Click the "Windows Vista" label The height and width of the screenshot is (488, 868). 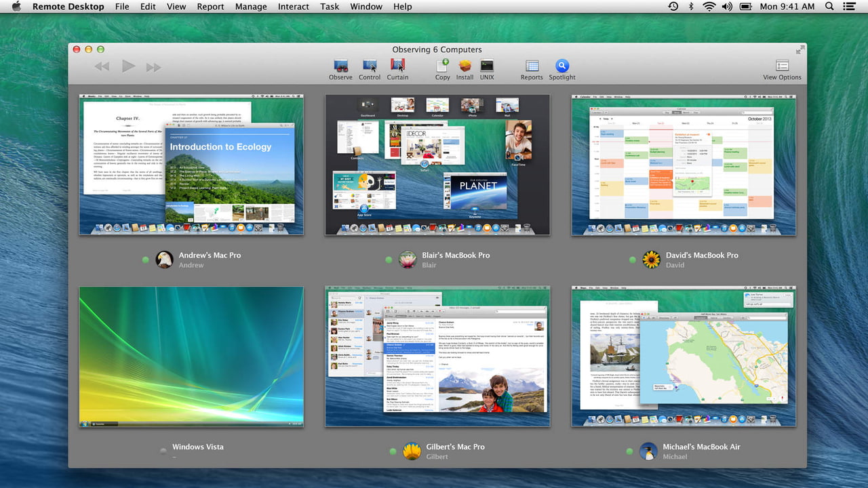(198, 447)
